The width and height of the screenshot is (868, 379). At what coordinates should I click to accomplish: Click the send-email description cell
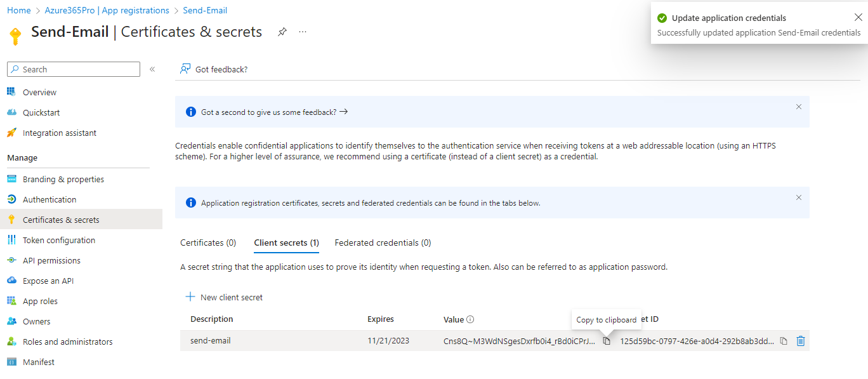coord(211,340)
